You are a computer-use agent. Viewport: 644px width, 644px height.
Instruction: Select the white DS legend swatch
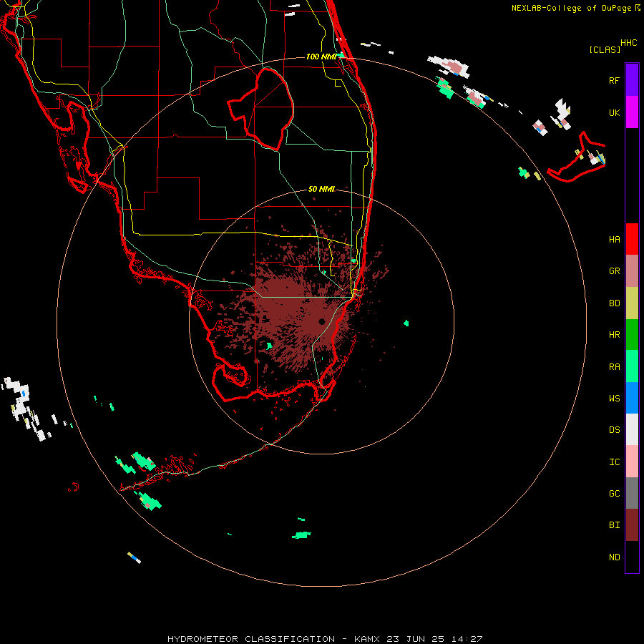pos(632,429)
